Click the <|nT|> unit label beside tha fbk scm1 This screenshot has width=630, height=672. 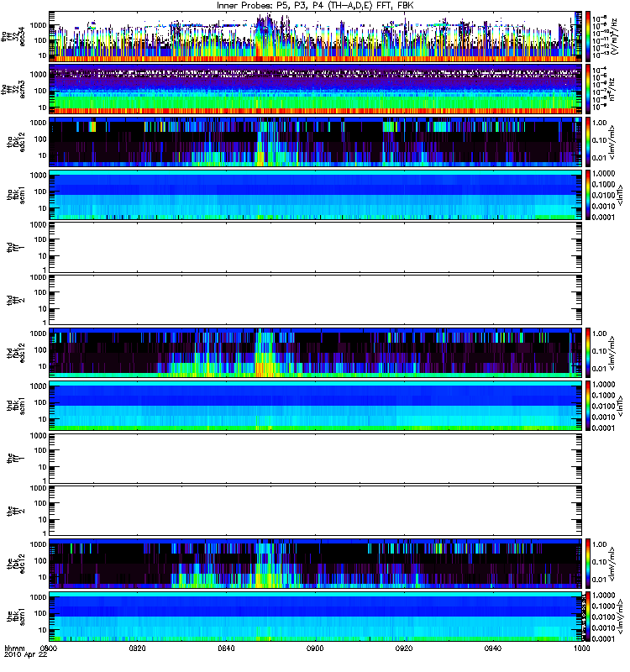click(620, 195)
